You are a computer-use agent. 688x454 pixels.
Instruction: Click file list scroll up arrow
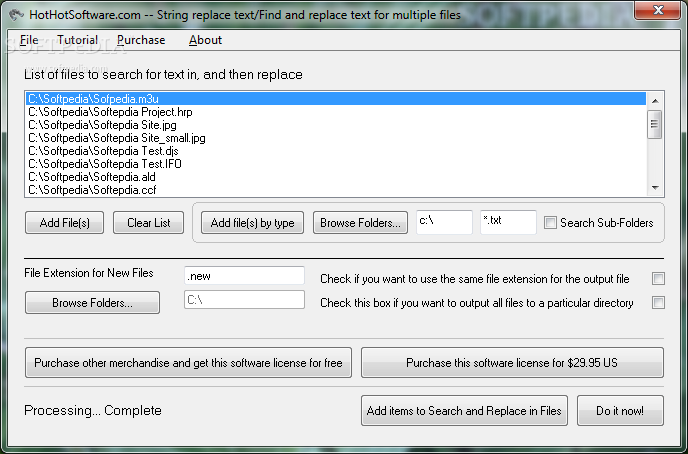point(655,101)
